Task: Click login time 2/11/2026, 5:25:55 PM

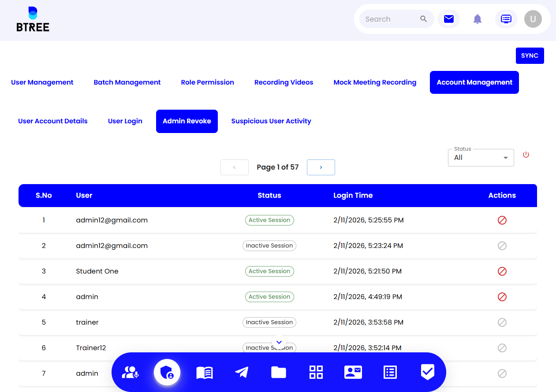Action: pyautogui.click(x=369, y=220)
